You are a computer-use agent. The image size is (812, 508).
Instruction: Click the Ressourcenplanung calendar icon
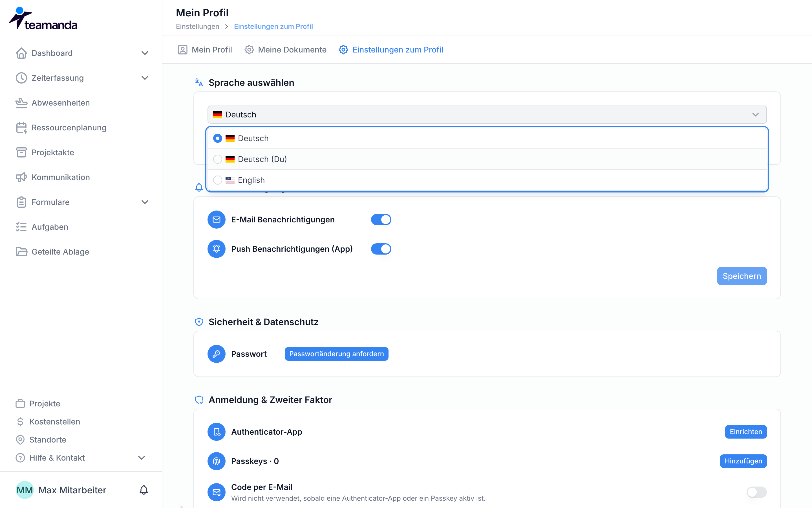coord(21,128)
